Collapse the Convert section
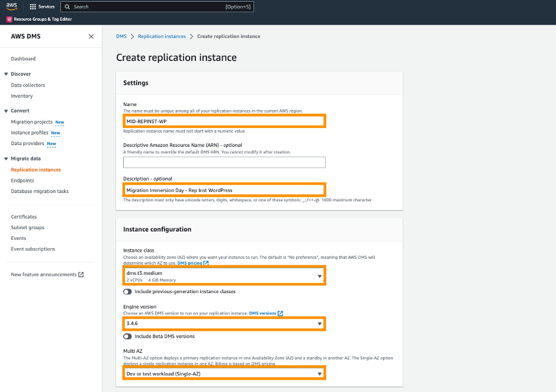Viewport: 556px width, 392px height. (x=6, y=111)
